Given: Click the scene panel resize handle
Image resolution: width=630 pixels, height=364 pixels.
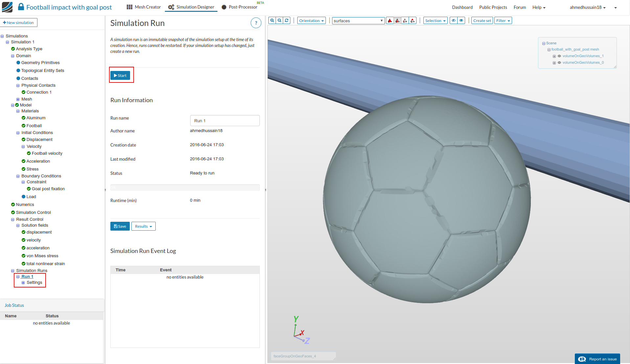Looking at the screenshot, I should point(615,67).
